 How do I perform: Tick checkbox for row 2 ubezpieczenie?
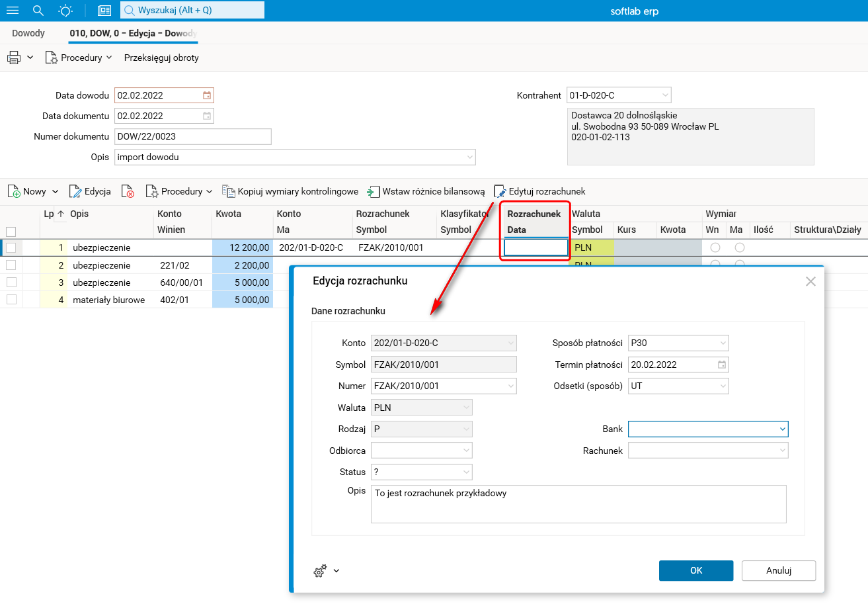point(11,265)
